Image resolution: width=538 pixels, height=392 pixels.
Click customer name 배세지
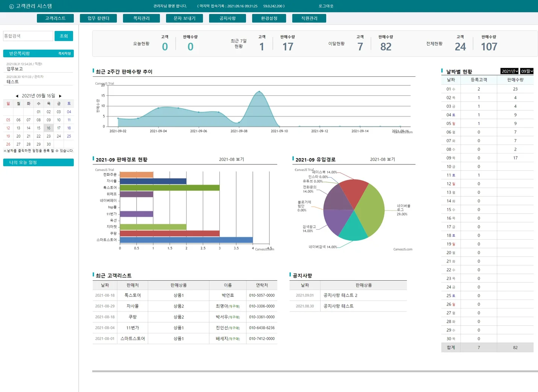[x=222, y=339]
